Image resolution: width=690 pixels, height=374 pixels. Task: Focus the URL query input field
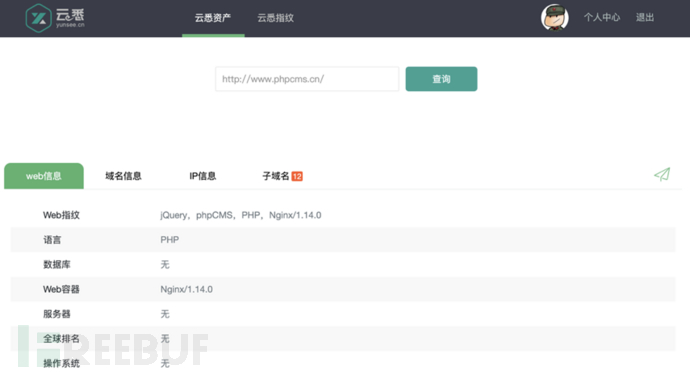[307, 79]
